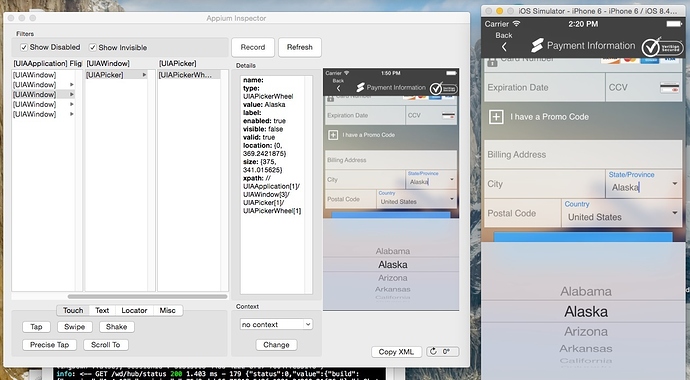
Task: Click the back arrow in inspector preview
Action: pos(338,88)
